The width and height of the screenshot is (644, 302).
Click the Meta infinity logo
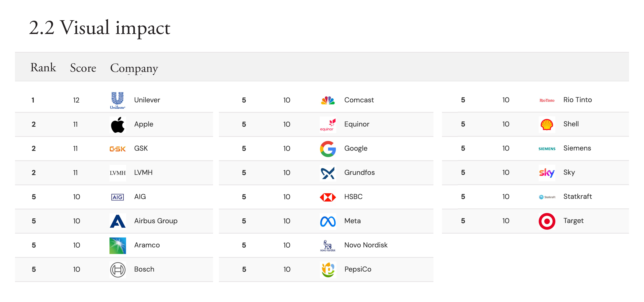click(x=328, y=221)
